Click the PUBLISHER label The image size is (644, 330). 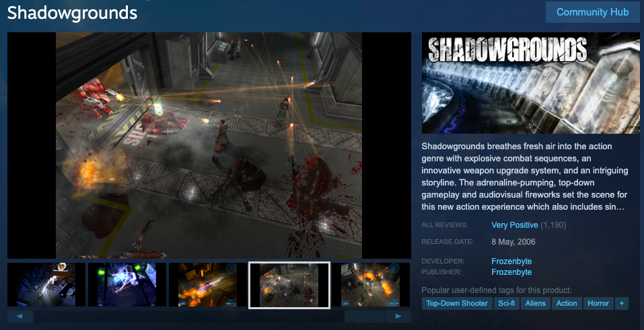point(441,272)
